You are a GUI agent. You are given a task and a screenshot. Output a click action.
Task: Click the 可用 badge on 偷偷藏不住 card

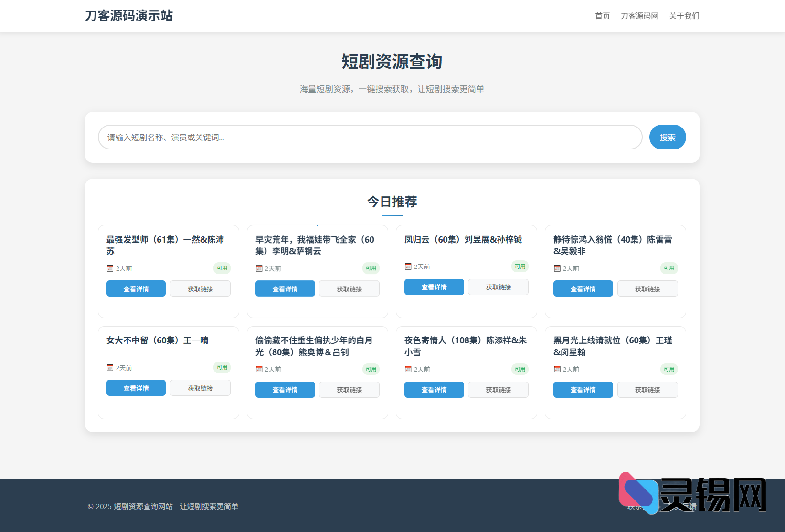click(x=371, y=369)
